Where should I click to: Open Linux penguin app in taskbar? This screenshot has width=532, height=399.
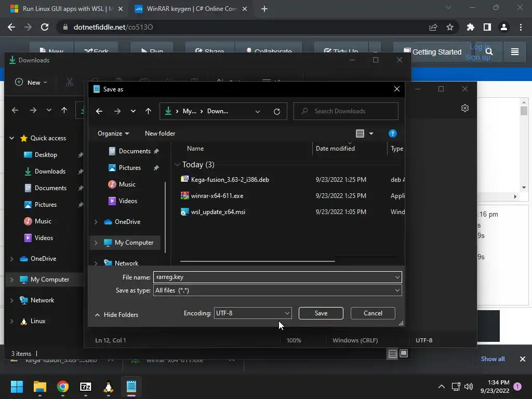tap(108, 387)
